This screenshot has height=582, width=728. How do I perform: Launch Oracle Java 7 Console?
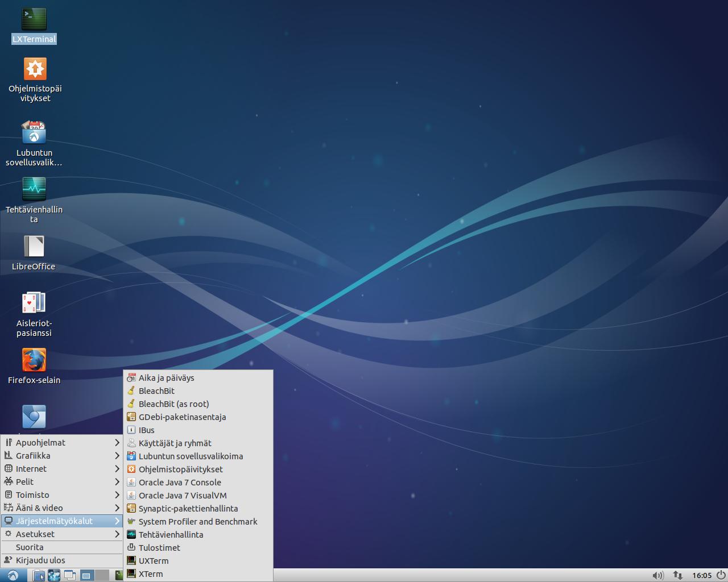[x=198, y=482]
